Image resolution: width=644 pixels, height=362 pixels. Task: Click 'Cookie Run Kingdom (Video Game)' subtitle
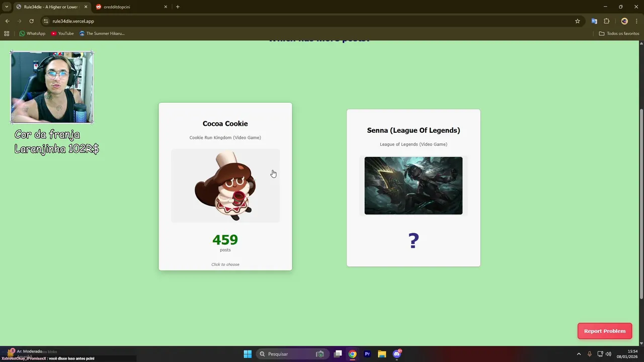225,138
